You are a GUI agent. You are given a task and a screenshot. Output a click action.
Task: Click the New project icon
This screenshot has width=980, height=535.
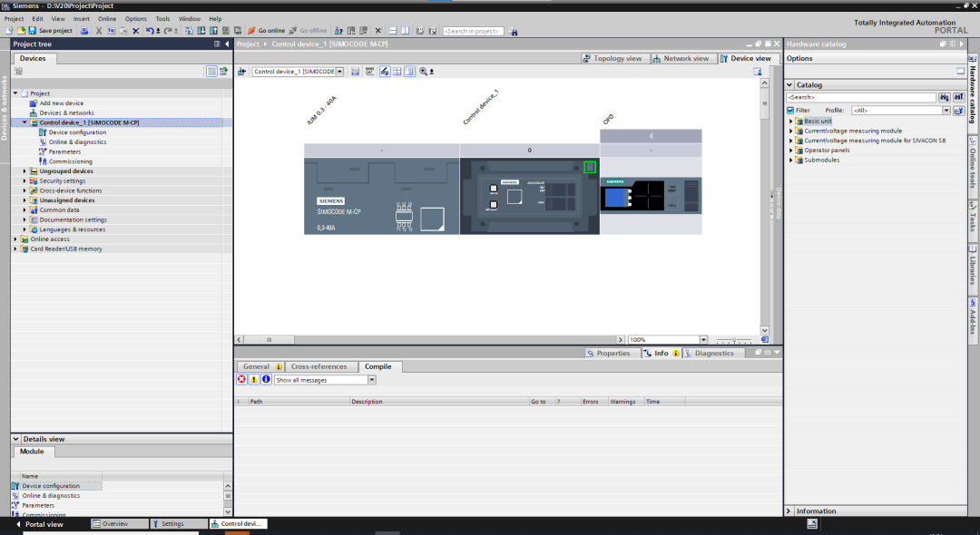[x=9, y=31]
